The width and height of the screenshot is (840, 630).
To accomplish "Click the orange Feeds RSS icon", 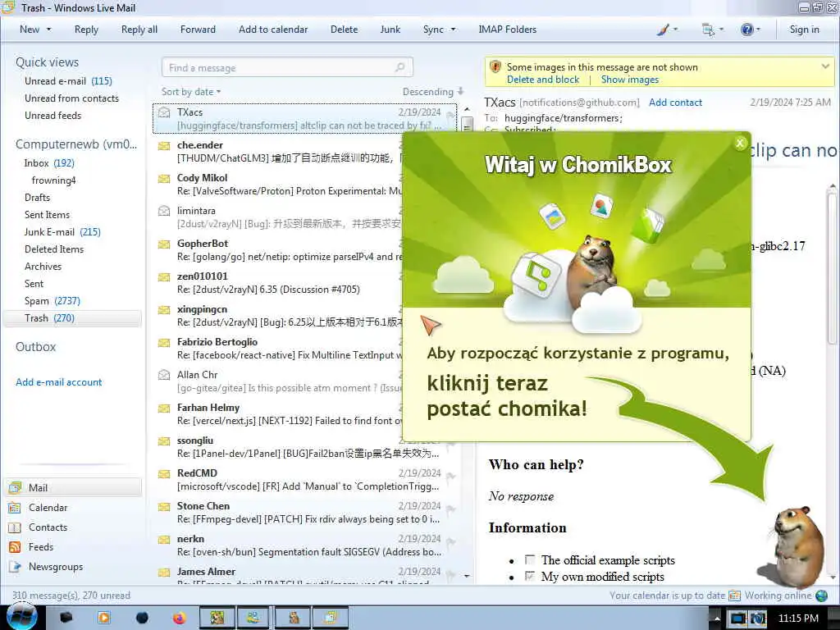I will (x=15, y=547).
